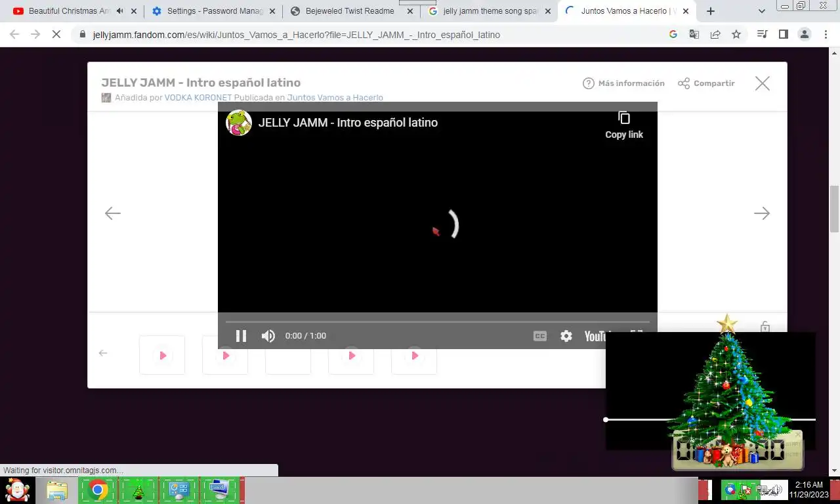Open Juntos Vamos a Hacerlo article link
Screen dimensions: 840x504
tap(335, 98)
